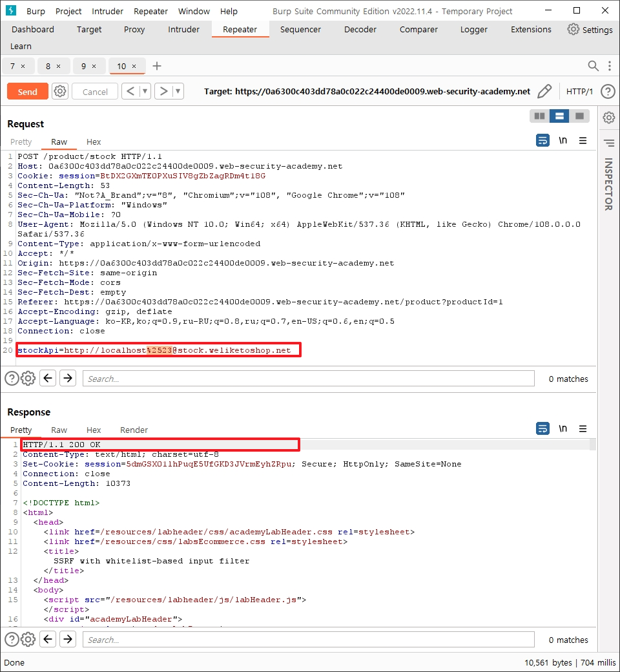Close Repeater tab 7
620x672 pixels.
pos(23,66)
